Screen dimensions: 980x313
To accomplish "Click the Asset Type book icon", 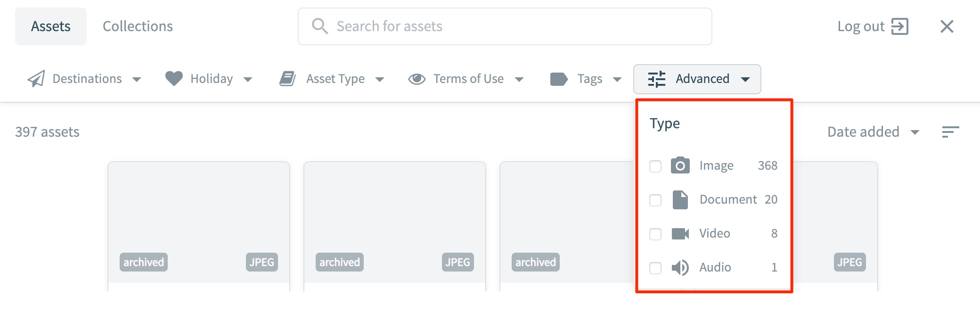I will point(288,79).
